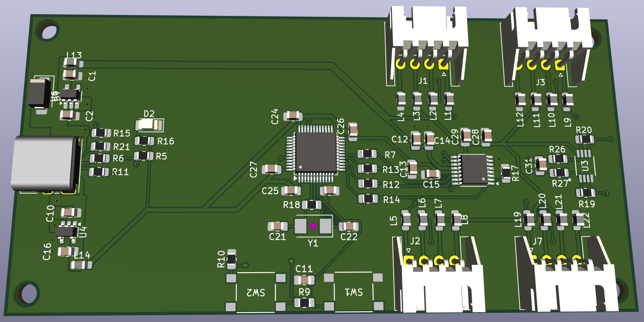The height and width of the screenshot is (322, 644).
Task: Click the "C1" silkscreen label
Action: pos(92,76)
